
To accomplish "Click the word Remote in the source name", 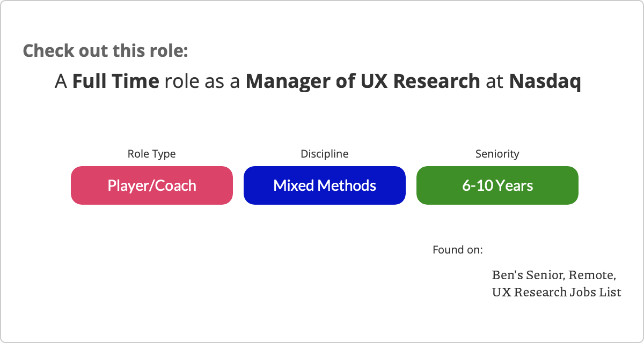I will [x=592, y=275].
